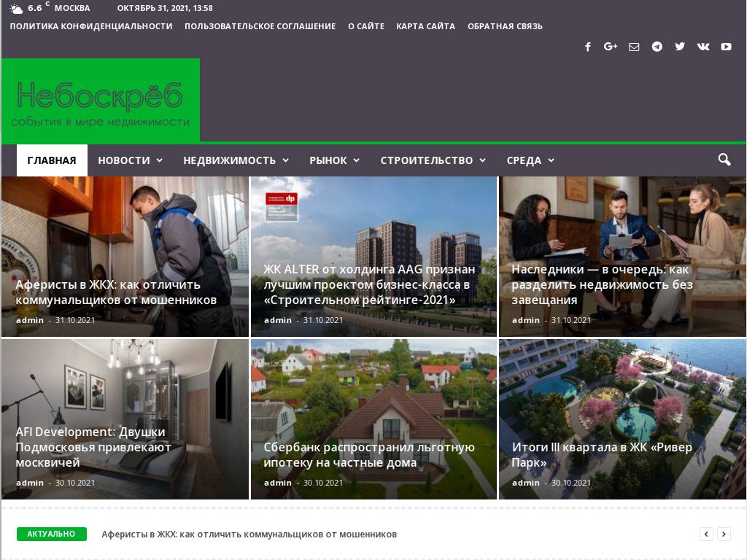Click the VK social icon
The width and height of the screenshot is (747, 560).
pyautogui.click(x=703, y=47)
